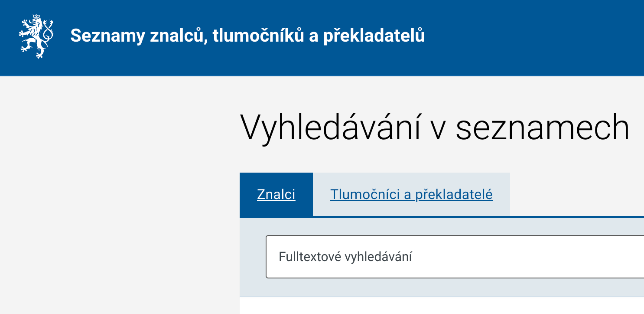Open the Tlumočníci a překladatelé link
This screenshot has width=644, height=314.
point(411,194)
